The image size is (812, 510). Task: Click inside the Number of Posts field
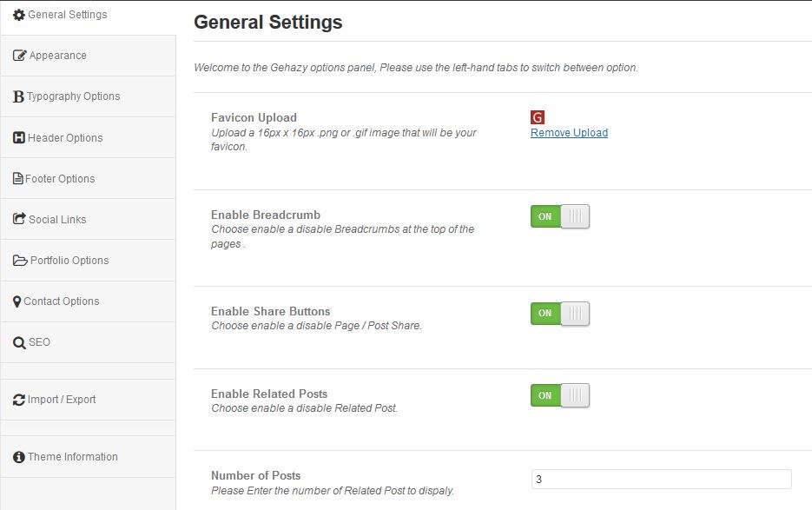click(x=662, y=479)
